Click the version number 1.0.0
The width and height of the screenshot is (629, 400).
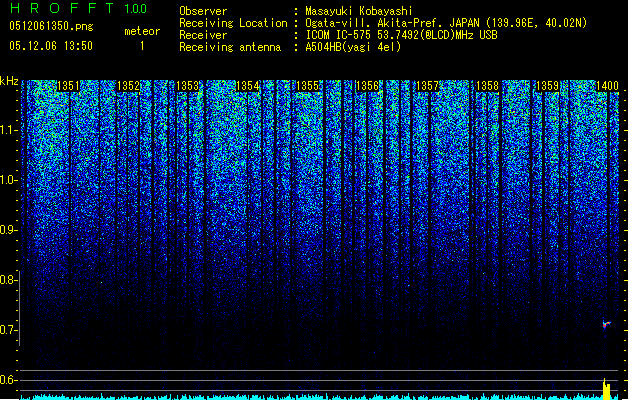tap(135, 9)
